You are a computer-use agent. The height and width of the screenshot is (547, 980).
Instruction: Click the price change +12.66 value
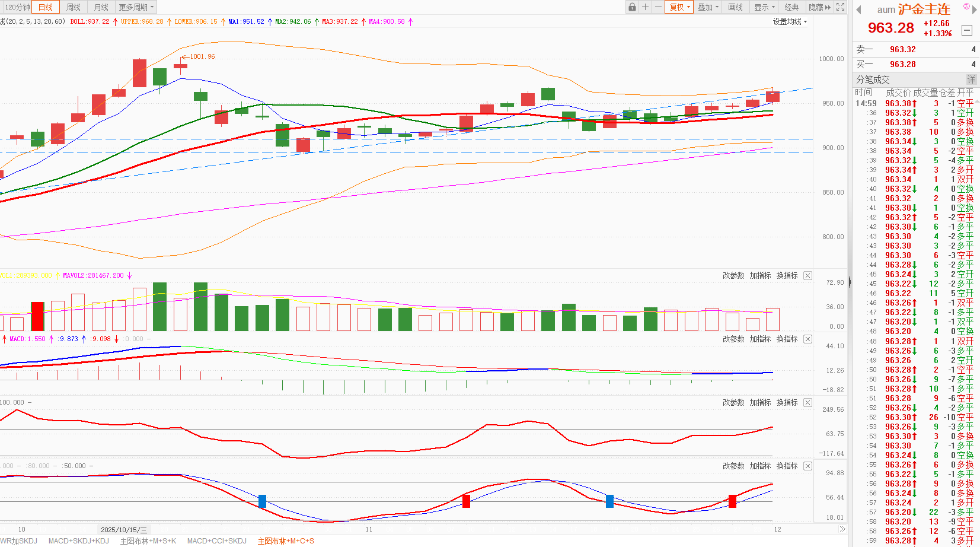pyautogui.click(x=937, y=24)
